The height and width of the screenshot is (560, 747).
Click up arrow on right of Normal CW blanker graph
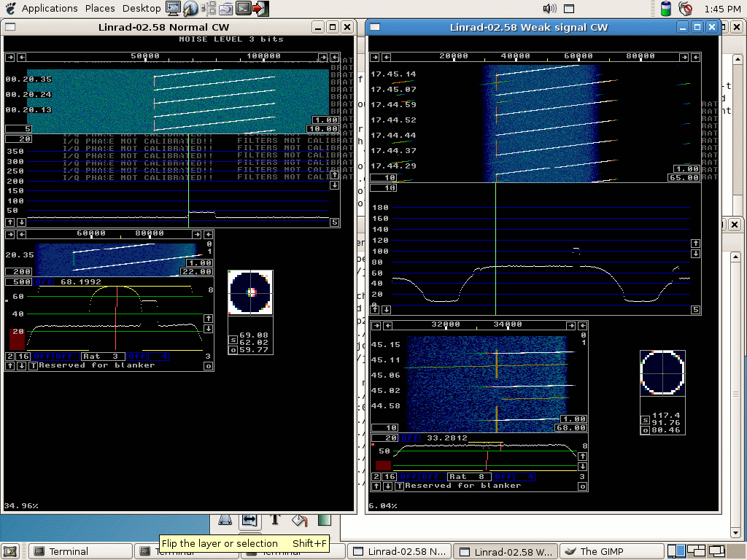pyautogui.click(x=208, y=318)
